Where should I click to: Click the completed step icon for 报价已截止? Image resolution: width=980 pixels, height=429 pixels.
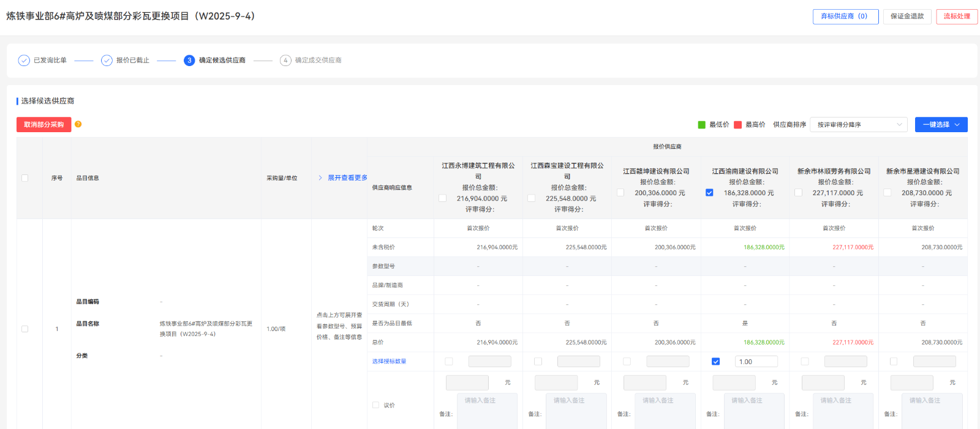point(107,61)
